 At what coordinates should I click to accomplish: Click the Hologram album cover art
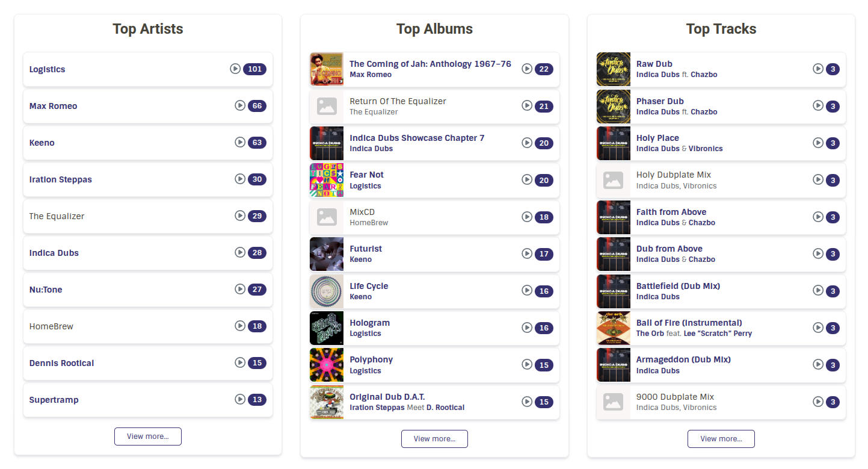327,328
